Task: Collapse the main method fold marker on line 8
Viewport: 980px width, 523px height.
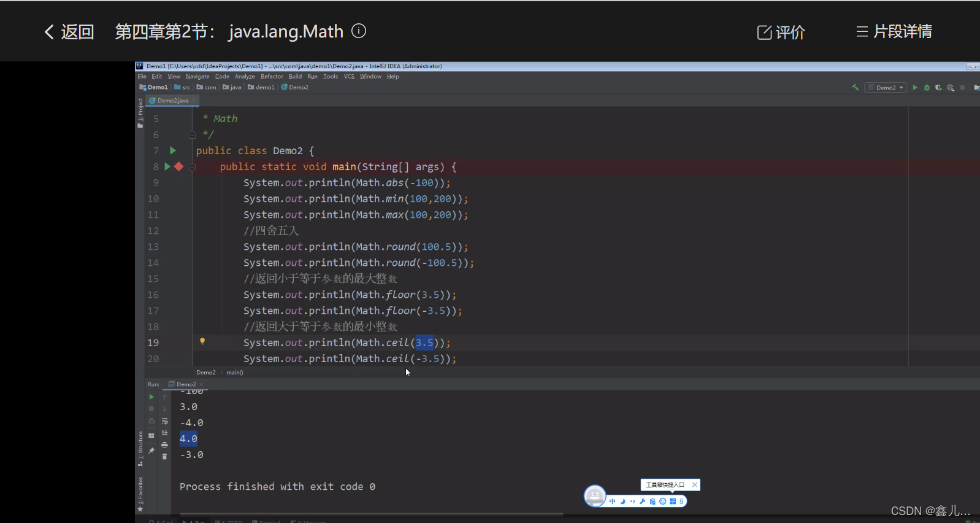Action: (x=192, y=166)
